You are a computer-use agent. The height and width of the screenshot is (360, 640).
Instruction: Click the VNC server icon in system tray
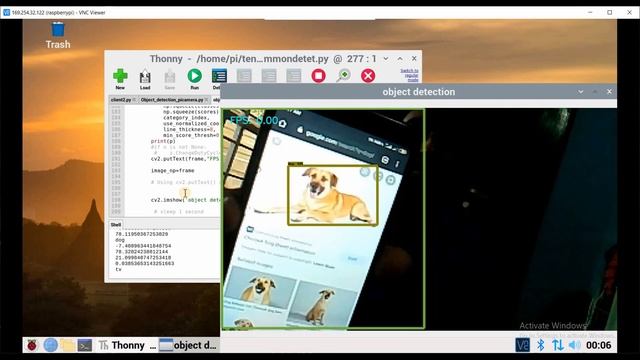click(x=522, y=345)
